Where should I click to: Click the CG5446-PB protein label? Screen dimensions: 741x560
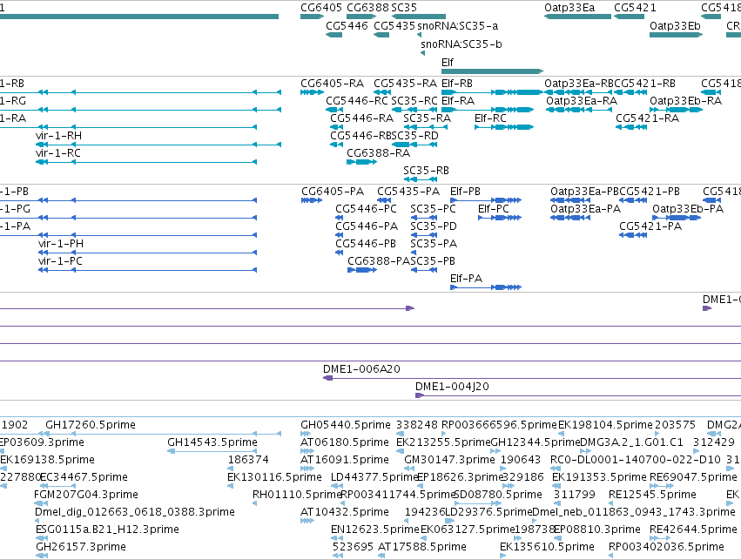tap(366, 244)
